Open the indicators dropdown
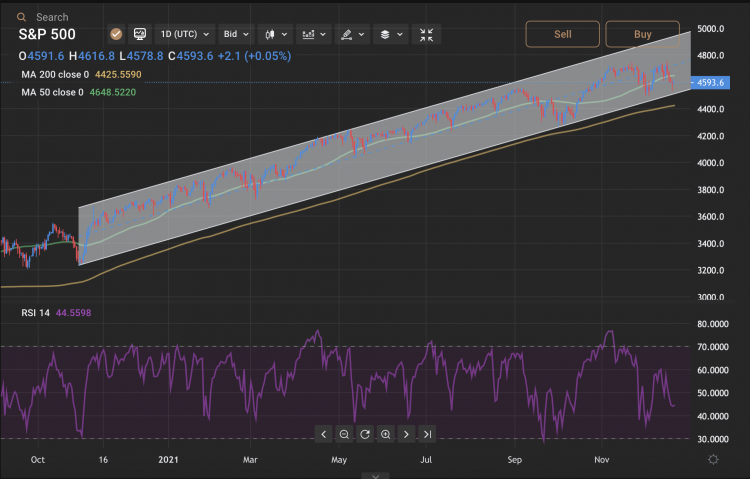The height and width of the screenshot is (479, 750). [x=314, y=34]
